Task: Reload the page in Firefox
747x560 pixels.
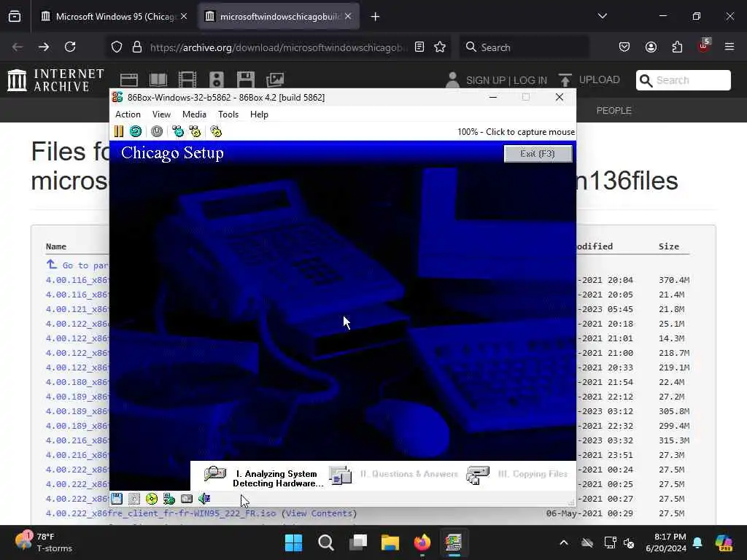Action: click(x=70, y=47)
